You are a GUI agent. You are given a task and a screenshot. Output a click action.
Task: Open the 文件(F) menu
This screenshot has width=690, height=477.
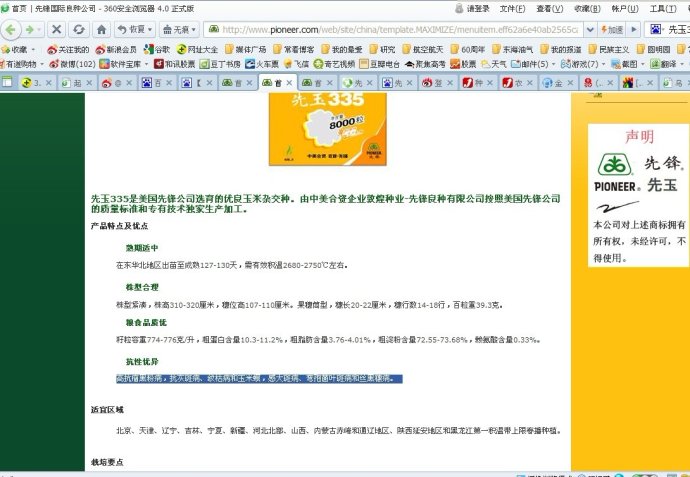[512, 8]
